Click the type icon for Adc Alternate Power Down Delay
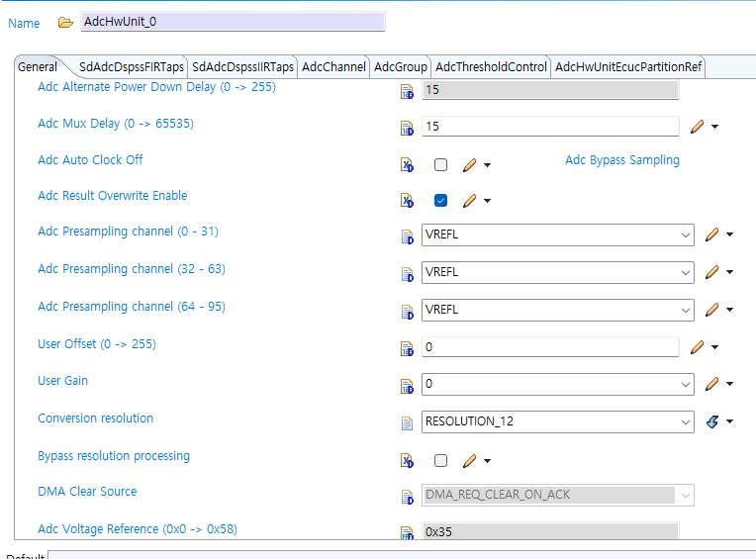The image size is (756, 559). (x=407, y=92)
